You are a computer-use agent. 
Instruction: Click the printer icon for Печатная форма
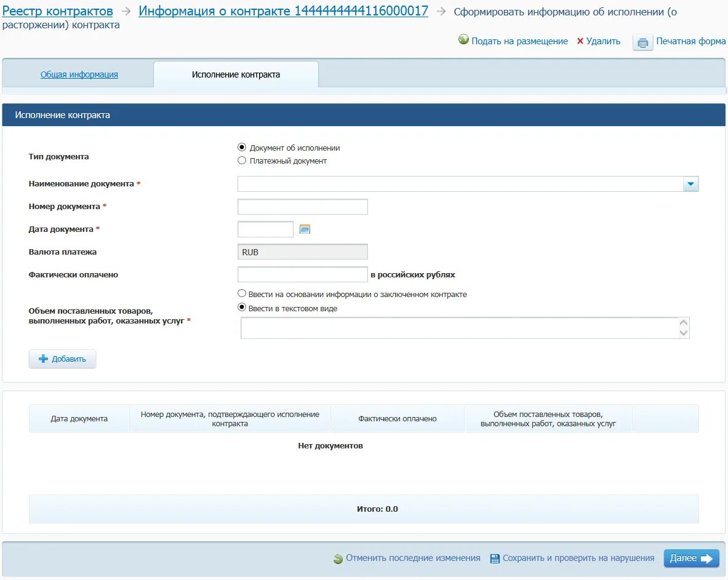tap(642, 42)
